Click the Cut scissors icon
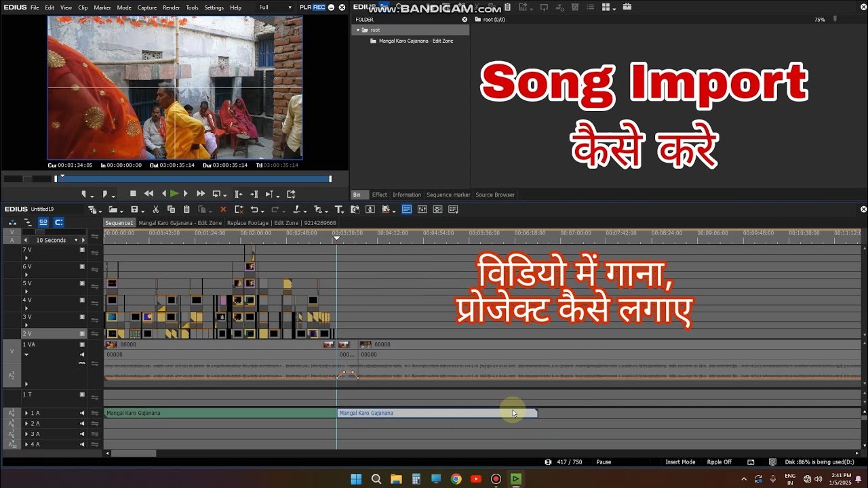This screenshot has width=868, height=488. click(156, 209)
